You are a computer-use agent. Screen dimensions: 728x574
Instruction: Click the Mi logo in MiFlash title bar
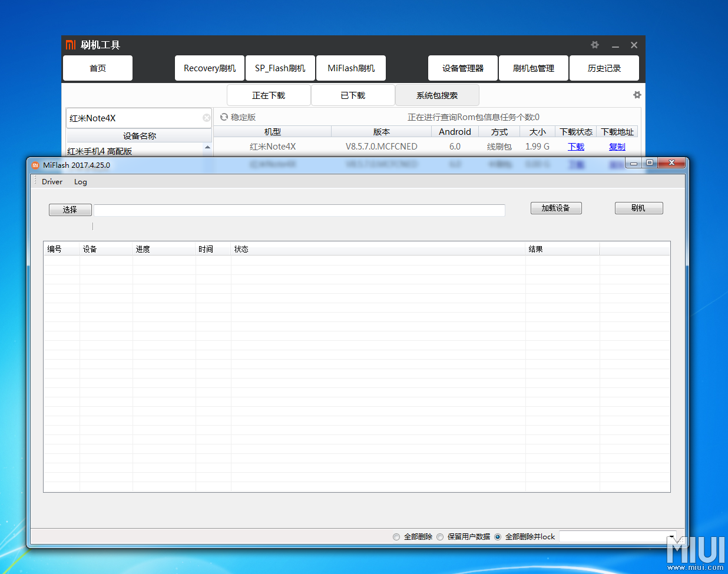[34, 165]
